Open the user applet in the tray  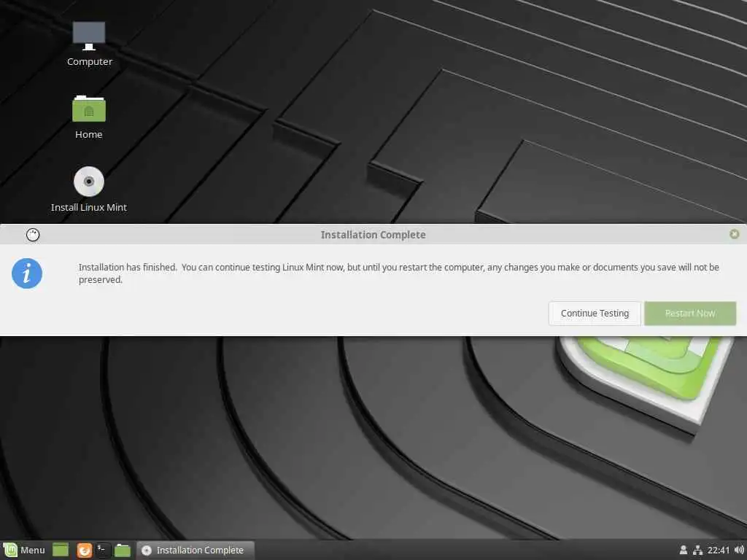point(683,550)
